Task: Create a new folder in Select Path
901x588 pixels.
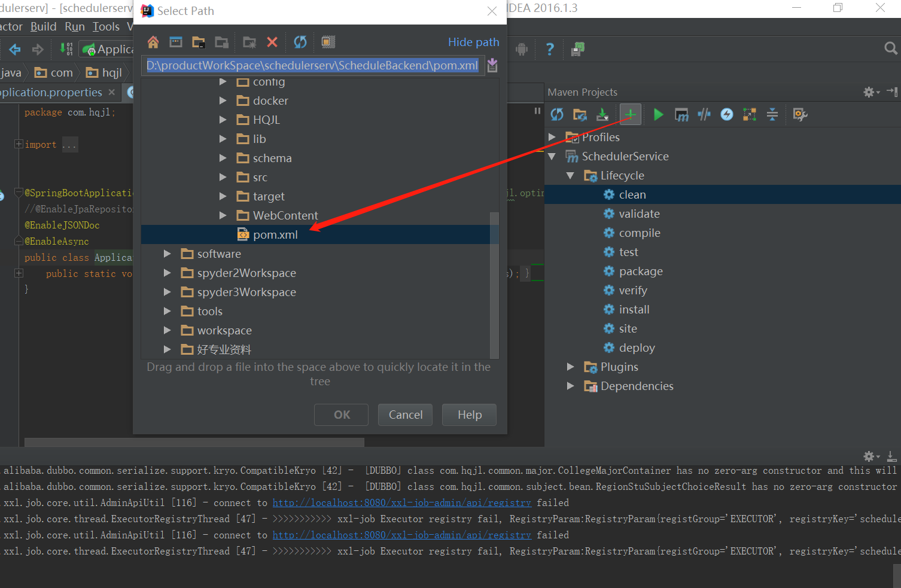Action: 249,42
